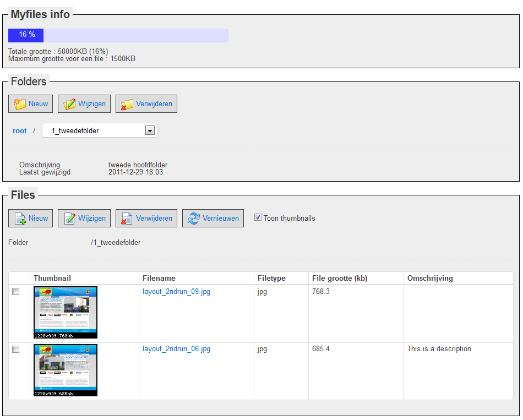This screenshot has width=523, height=420.
Task: Click the Vernieuwen refresh arrows icon
Action: point(194,219)
